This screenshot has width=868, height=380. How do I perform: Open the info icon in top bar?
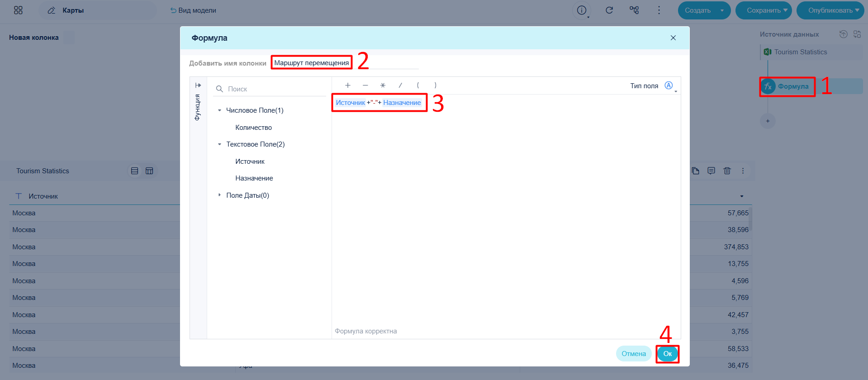coord(582,10)
